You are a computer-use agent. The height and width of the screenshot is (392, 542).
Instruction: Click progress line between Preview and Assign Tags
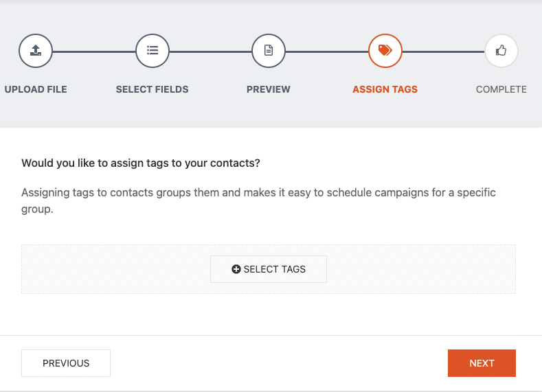tap(327, 51)
